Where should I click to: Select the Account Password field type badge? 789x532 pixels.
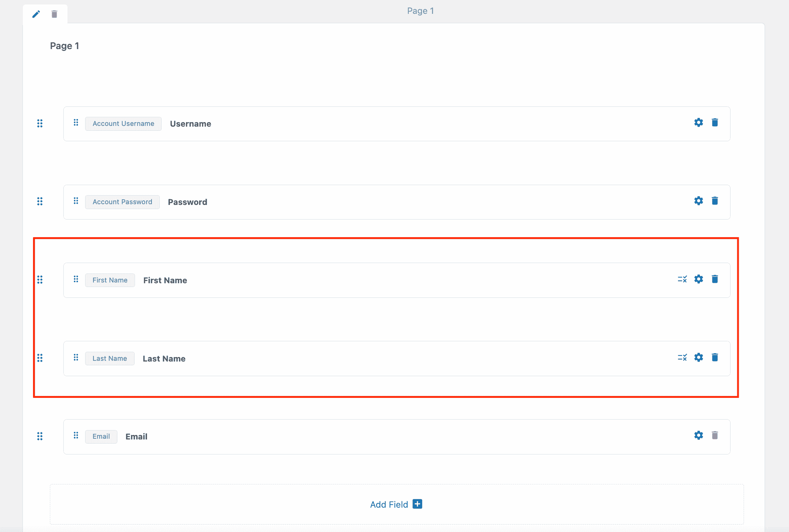(122, 202)
